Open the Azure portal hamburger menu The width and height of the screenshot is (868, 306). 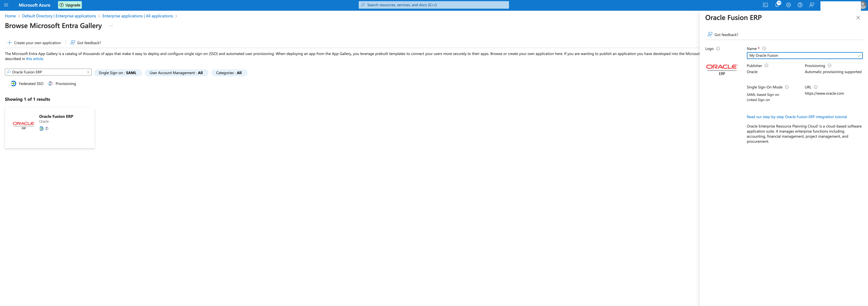point(6,5)
